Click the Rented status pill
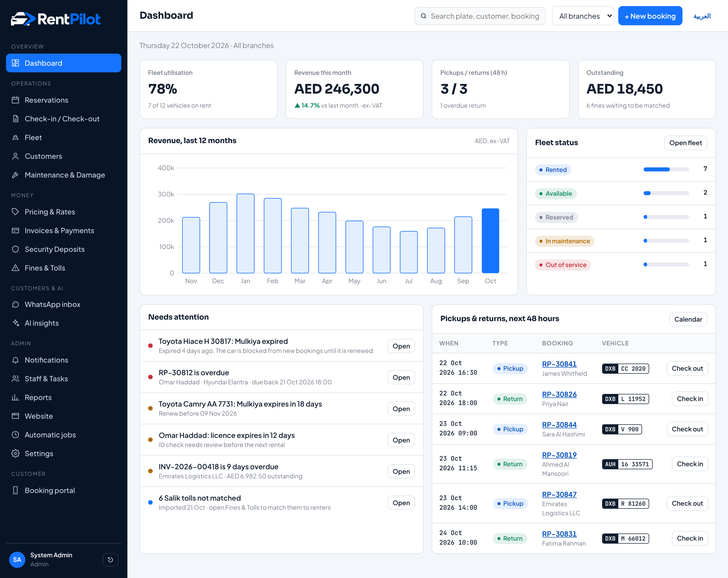Image resolution: width=728 pixels, height=578 pixels. pyautogui.click(x=553, y=170)
